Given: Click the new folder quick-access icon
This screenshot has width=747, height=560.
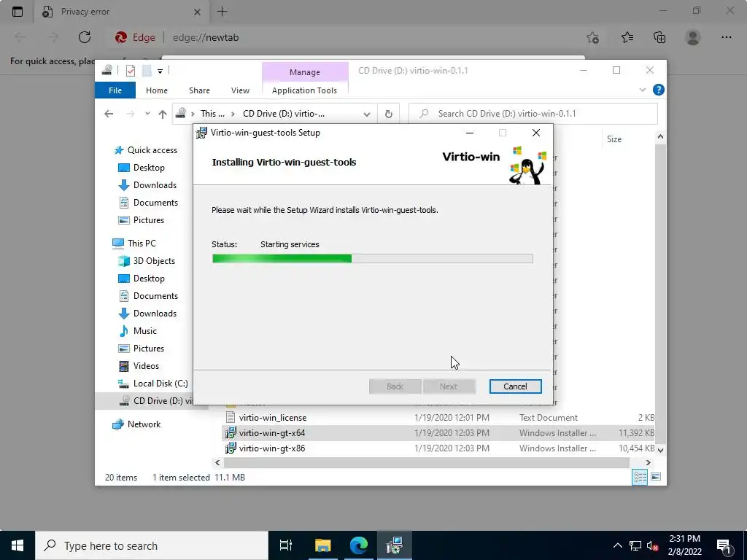Looking at the screenshot, I should pos(147,71).
